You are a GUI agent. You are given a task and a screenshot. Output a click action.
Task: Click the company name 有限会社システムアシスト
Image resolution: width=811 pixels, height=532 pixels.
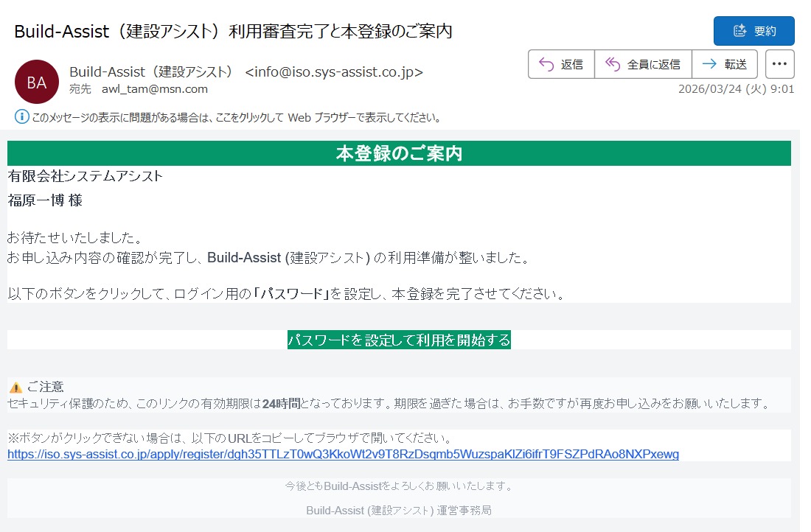pyautogui.click(x=85, y=176)
